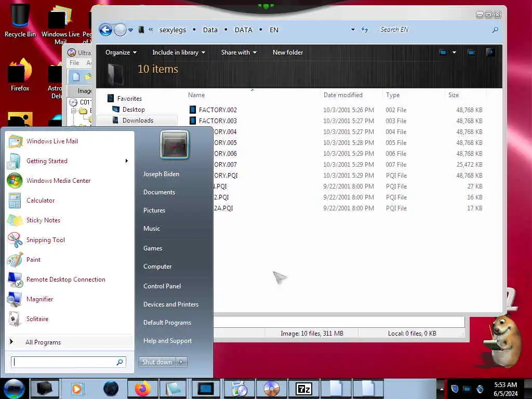This screenshot has height=399, width=532.
Task: Open the view options dropdown arrow
Action: click(454, 52)
